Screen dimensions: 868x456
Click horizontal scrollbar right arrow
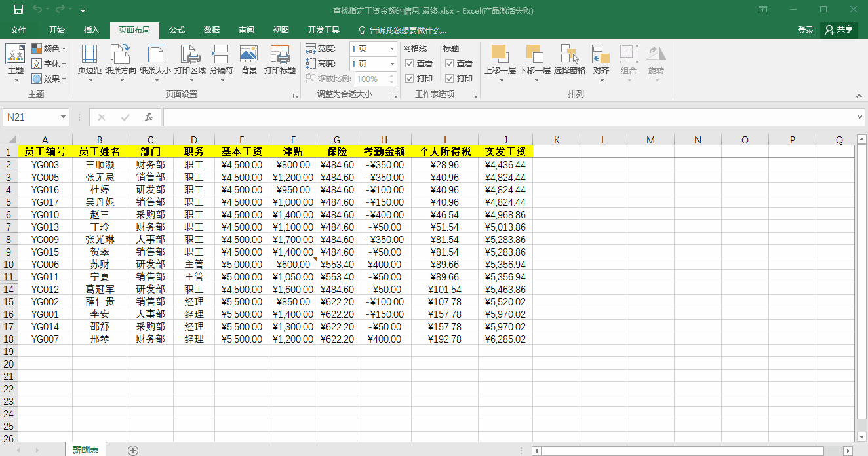point(848,451)
